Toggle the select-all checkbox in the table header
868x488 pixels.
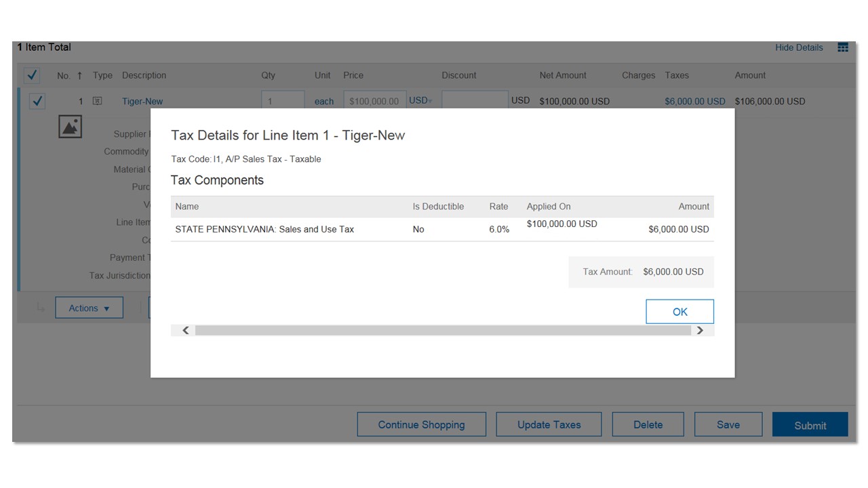[32, 75]
